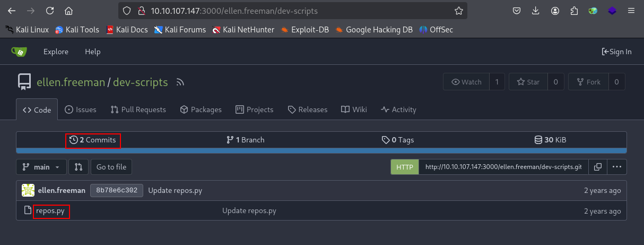
Task: Open the ellen.freeman owner link in title
Action: (x=71, y=82)
